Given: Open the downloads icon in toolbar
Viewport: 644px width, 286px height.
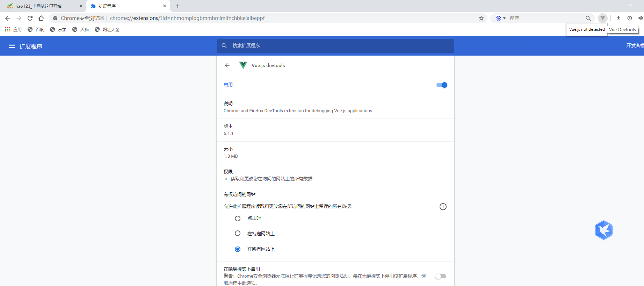Looking at the screenshot, I should [x=618, y=18].
